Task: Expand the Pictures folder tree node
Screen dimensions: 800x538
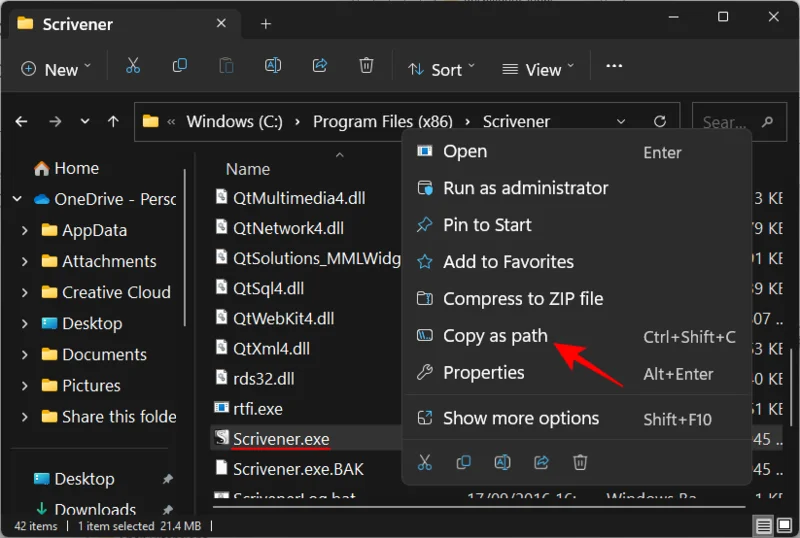Action: tap(24, 386)
